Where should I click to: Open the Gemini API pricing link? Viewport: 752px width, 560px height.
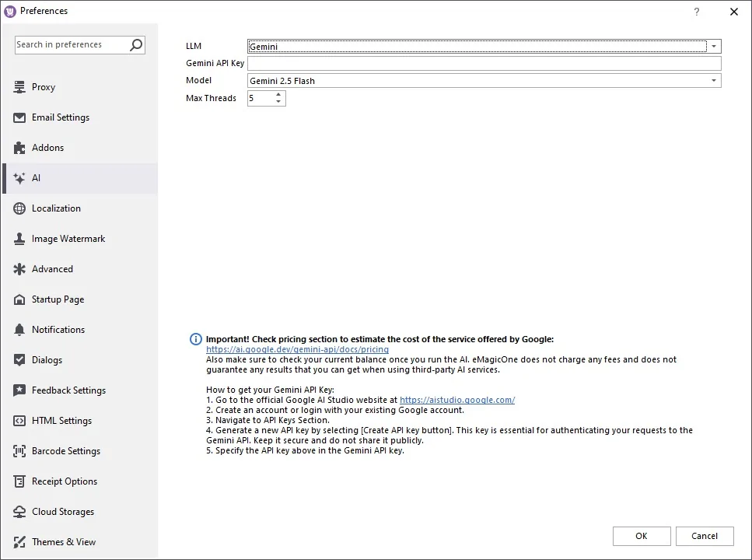point(297,350)
